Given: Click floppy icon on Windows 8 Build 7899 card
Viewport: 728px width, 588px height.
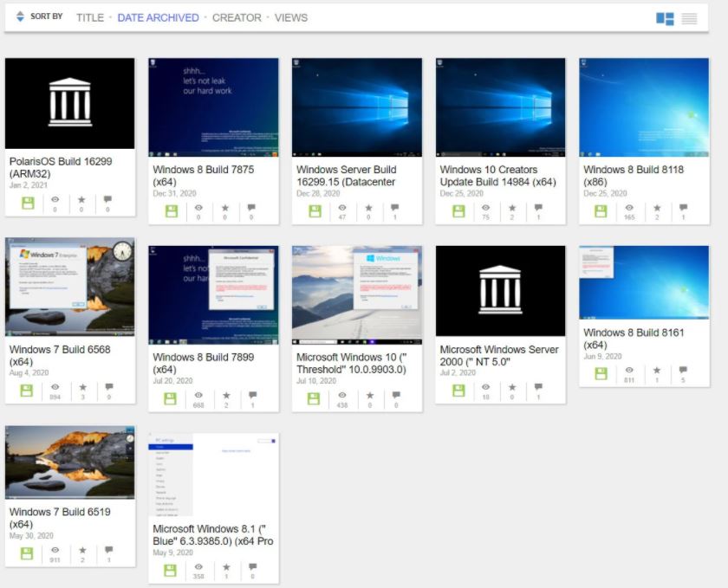Looking at the screenshot, I should click(170, 398).
